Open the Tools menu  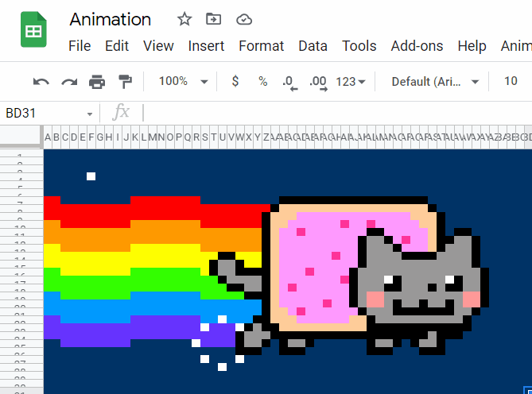(x=359, y=46)
